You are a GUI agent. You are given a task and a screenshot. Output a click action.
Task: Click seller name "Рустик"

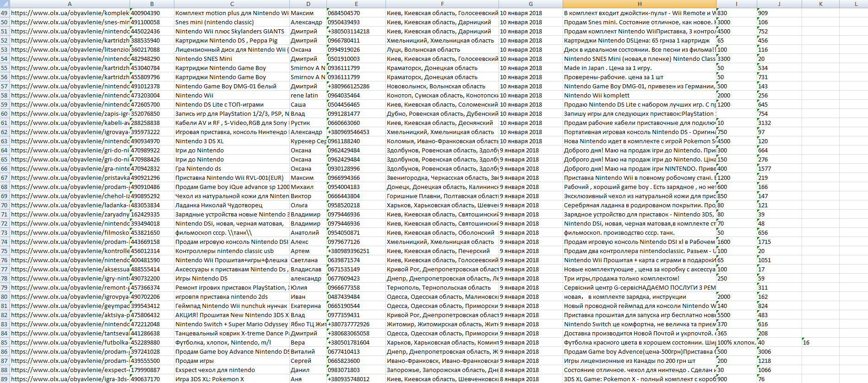[x=308, y=123]
